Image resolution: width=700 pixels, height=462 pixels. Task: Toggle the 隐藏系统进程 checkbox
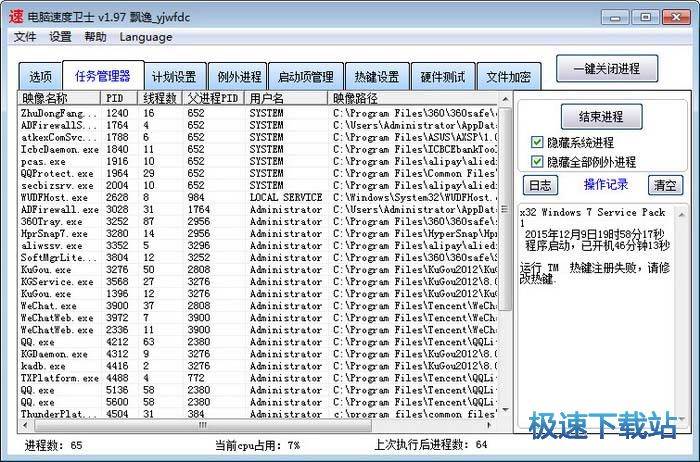538,143
